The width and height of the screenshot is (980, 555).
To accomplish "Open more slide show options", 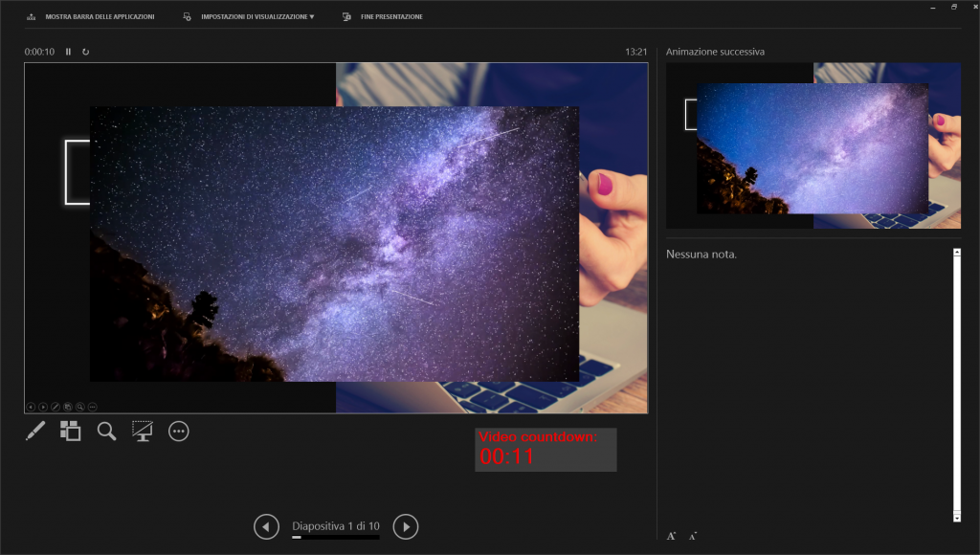I will tap(179, 432).
